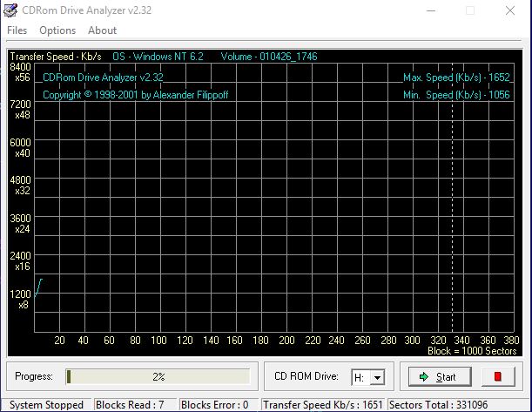Close the CDRom Drive Analyzer window
Viewport: 532px width, 412px height.
tap(512, 11)
